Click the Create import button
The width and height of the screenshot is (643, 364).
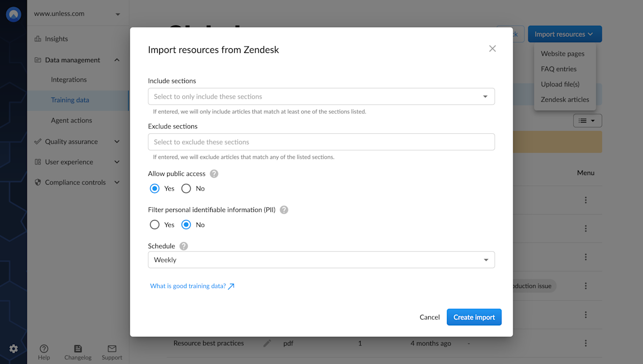(x=474, y=317)
